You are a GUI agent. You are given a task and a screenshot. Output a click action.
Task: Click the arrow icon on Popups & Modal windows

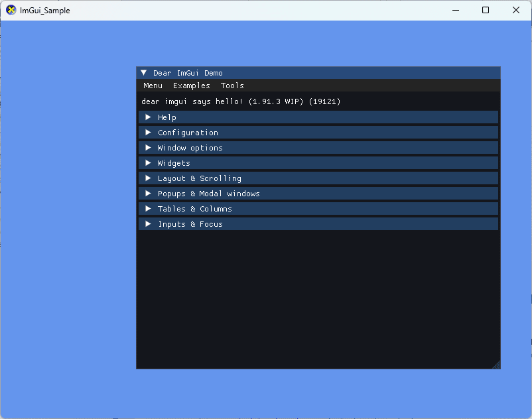coord(148,193)
